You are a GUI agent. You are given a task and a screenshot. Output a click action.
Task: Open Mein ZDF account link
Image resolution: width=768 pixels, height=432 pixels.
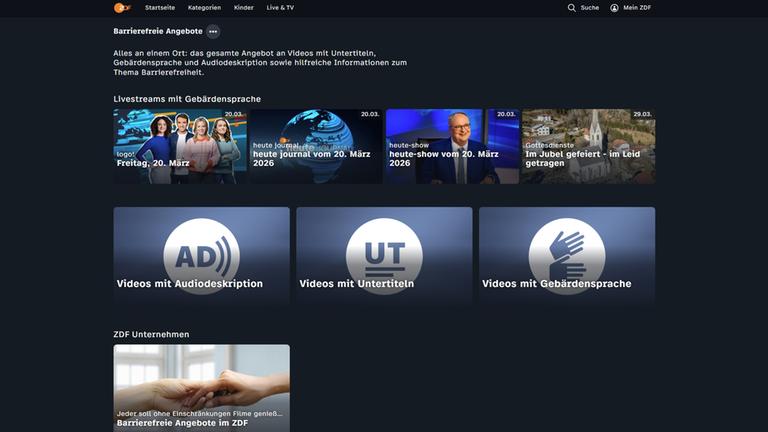637,8
